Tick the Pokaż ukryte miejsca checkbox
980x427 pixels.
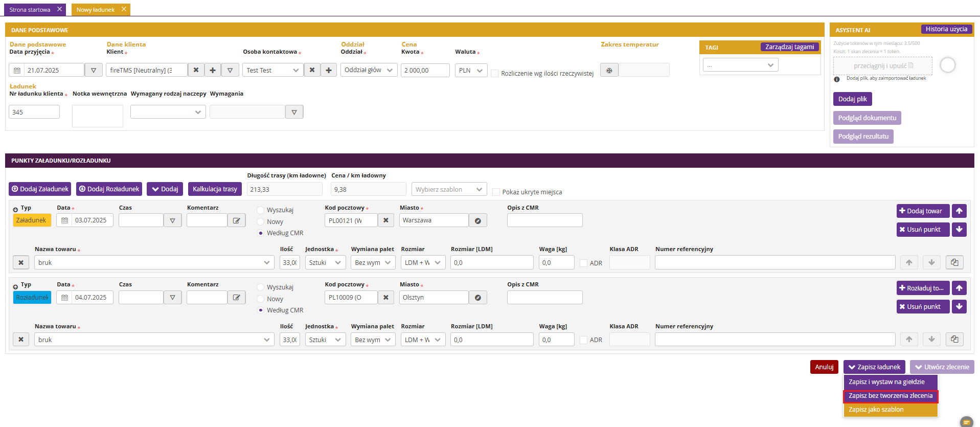click(x=496, y=192)
